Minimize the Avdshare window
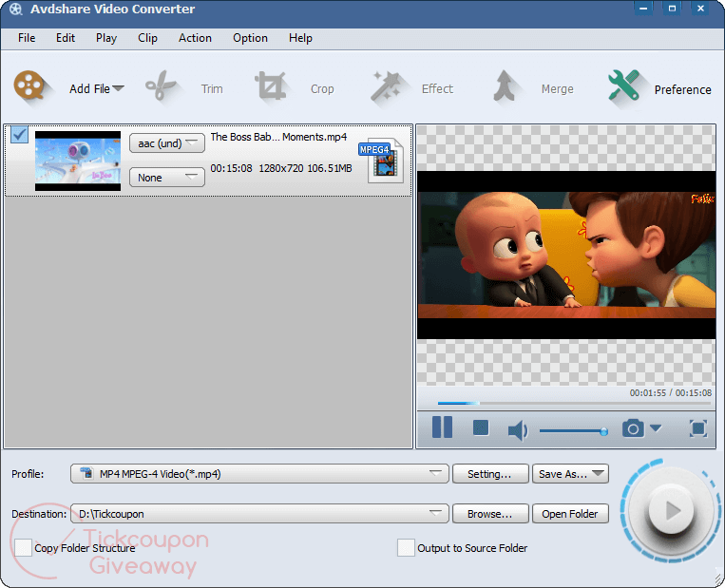Image resolution: width=725 pixels, height=588 pixels. (643, 9)
